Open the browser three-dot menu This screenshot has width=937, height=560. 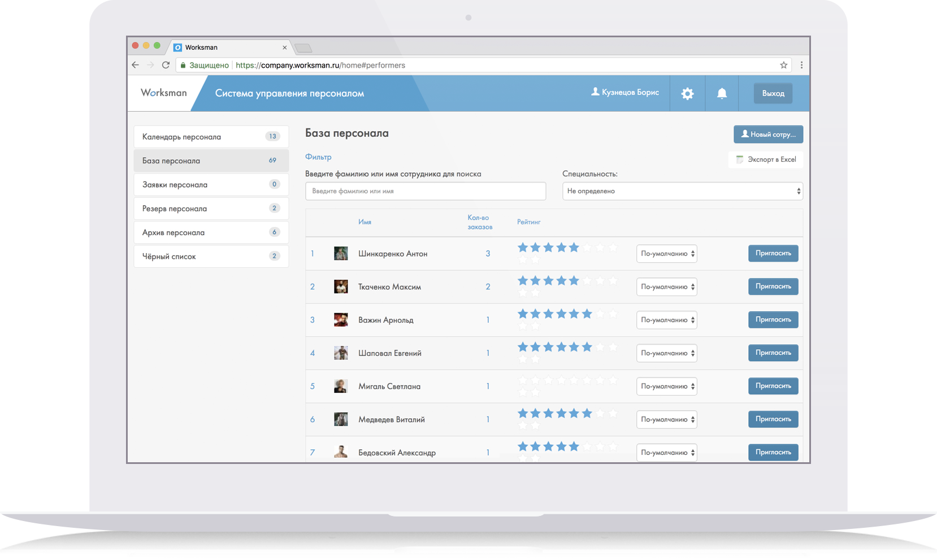pyautogui.click(x=801, y=65)
